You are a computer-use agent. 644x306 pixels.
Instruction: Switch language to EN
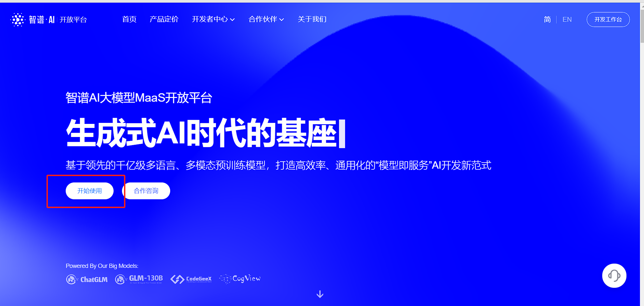(567, 20)
